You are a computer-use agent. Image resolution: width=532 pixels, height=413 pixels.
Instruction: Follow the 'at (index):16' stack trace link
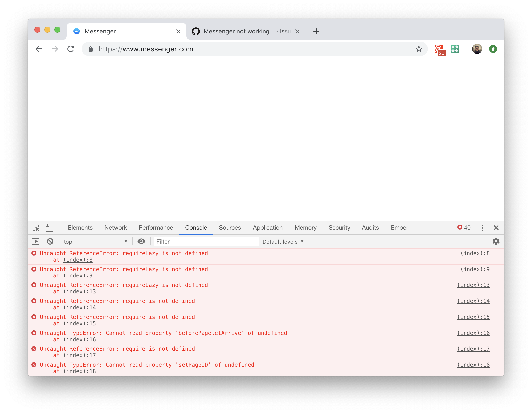coord(79,340)
